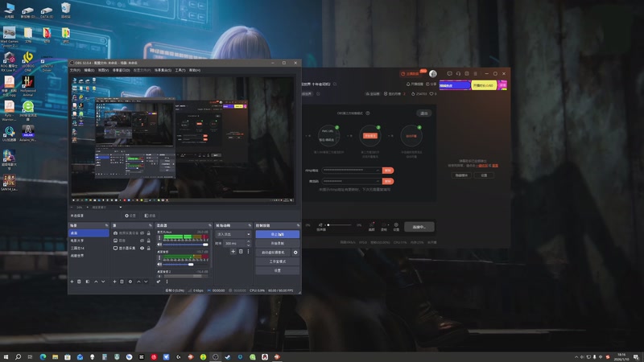
Task: Move source up arrow in Sources panel
Action: pos(138,282)
